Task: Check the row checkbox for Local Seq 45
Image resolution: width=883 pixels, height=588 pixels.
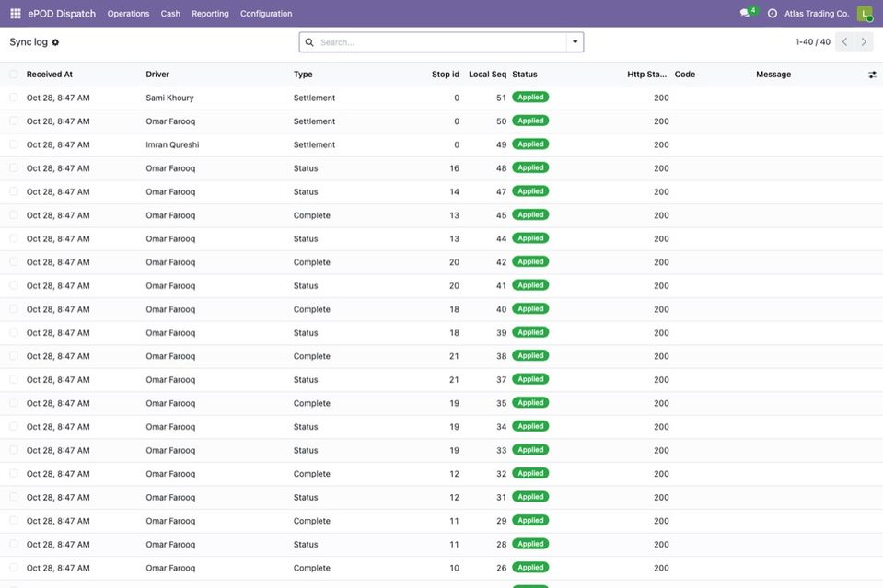Action: click(14, 215)
